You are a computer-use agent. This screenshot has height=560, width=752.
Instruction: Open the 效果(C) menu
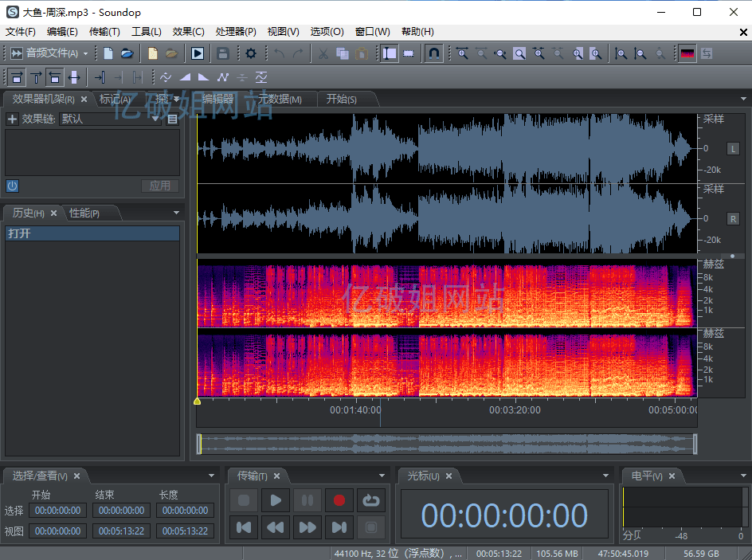(x=188, y=31)
